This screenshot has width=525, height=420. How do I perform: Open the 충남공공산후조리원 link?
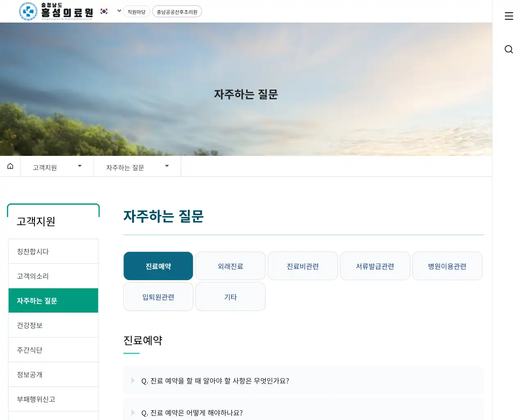point(177,12)
